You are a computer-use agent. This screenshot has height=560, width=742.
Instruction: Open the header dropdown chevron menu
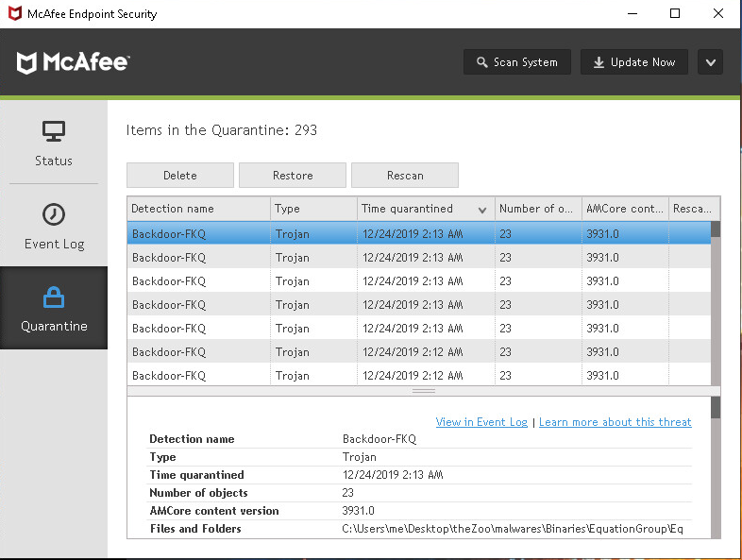(710, 62)
